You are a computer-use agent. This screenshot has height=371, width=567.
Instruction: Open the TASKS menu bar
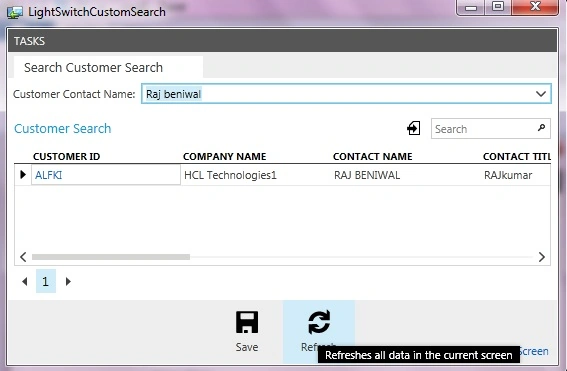[x=283, y=41]
